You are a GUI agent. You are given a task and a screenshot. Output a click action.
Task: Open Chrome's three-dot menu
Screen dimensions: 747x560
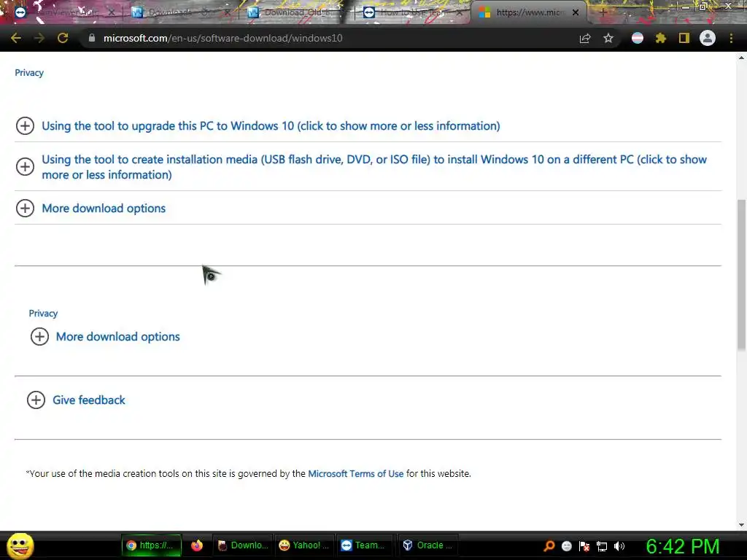pos(731,38)
